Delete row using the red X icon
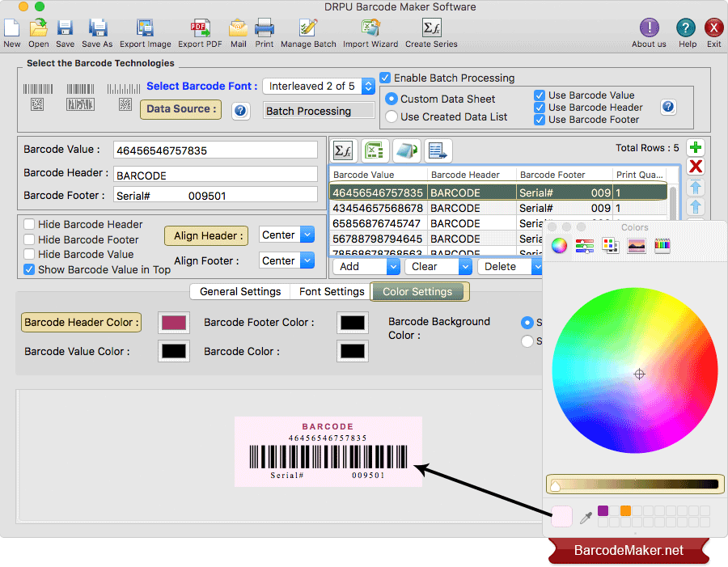The height and width of the screenshot is (567, 728). pyautogui.click(x=696, y=167)
